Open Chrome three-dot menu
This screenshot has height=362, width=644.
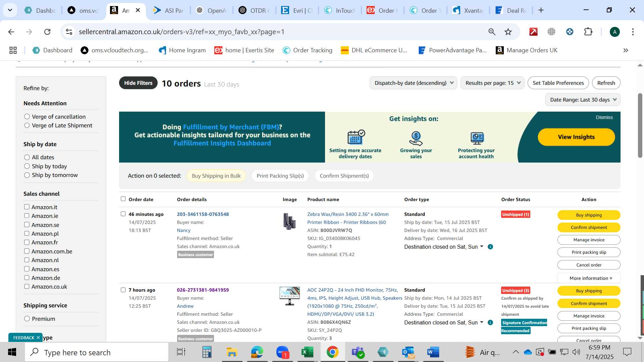coord(633,32)
